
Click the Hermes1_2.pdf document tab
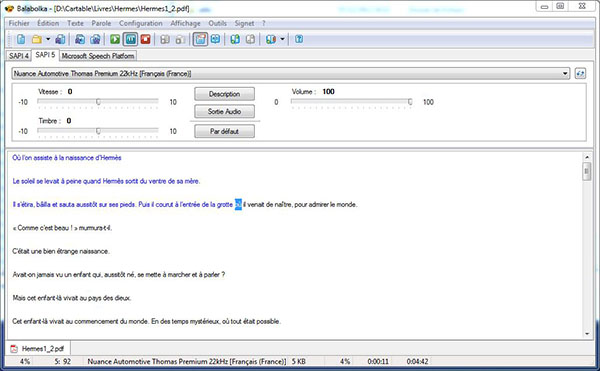click(x=38, y=348)
